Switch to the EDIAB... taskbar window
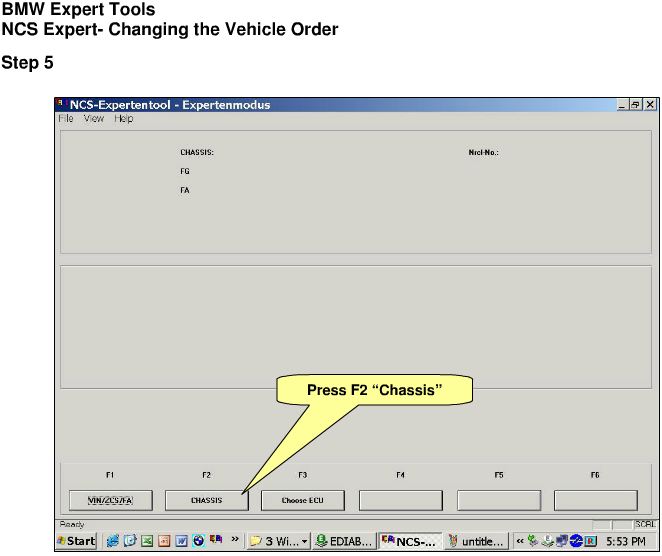 [344, 541]
